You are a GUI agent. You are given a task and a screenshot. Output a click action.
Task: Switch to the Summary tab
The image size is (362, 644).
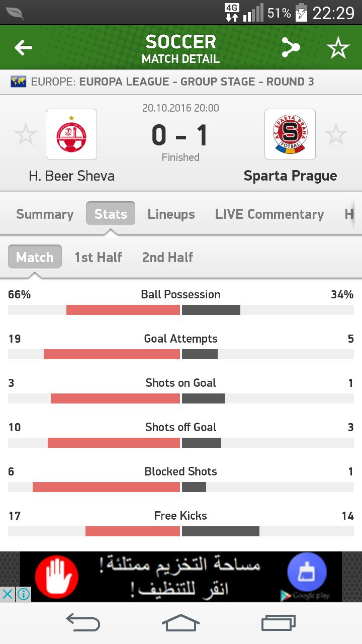pyautogui.click(x=45, y=214)
